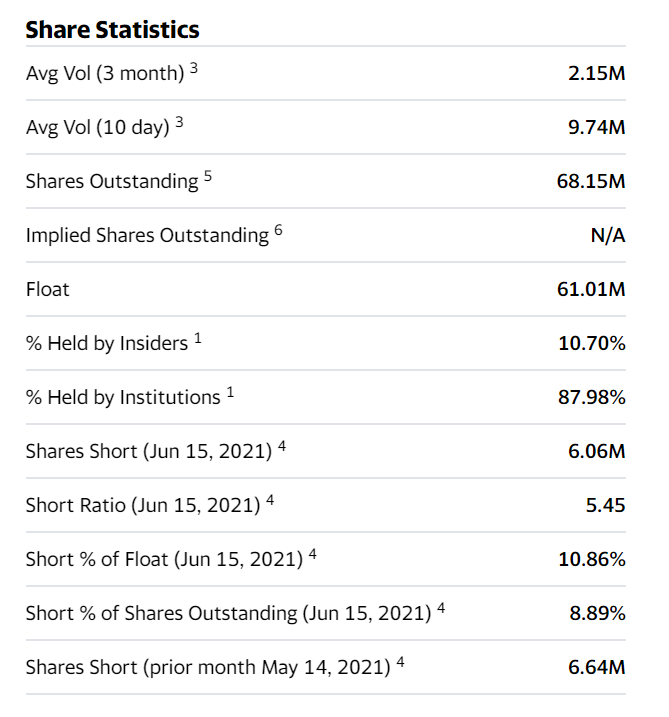Image resolution: width=669 pixels, height=717 pixels.
Task: Click the Share Statistics heading
Action: [112, 30]
